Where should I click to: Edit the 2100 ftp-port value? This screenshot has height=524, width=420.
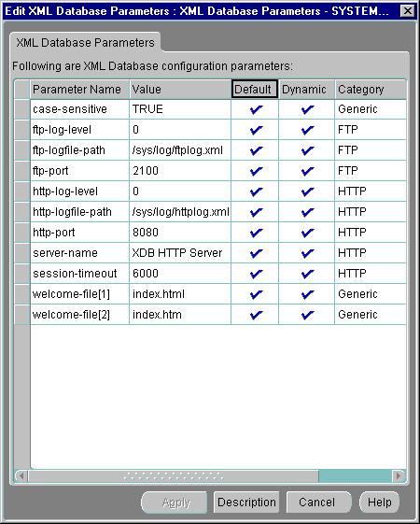pos(180,171)
